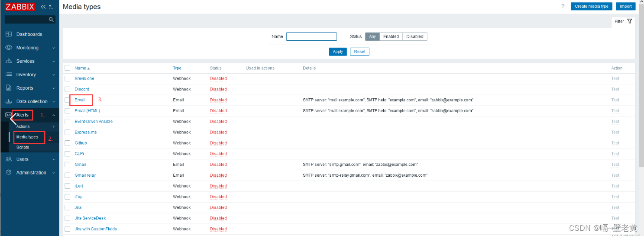644x236 pixels.
Task: Click the ZABBIX logo
Action: 20,6
